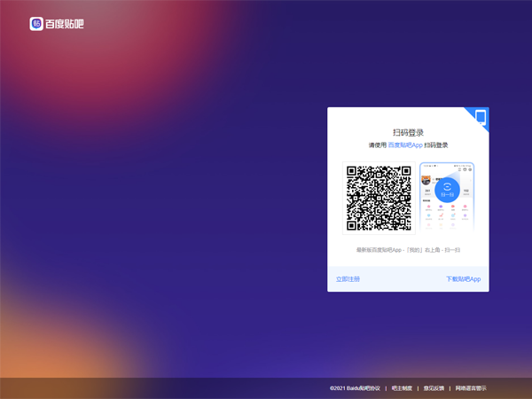Open the 吧主制度 footer link

tap(402, 388)
